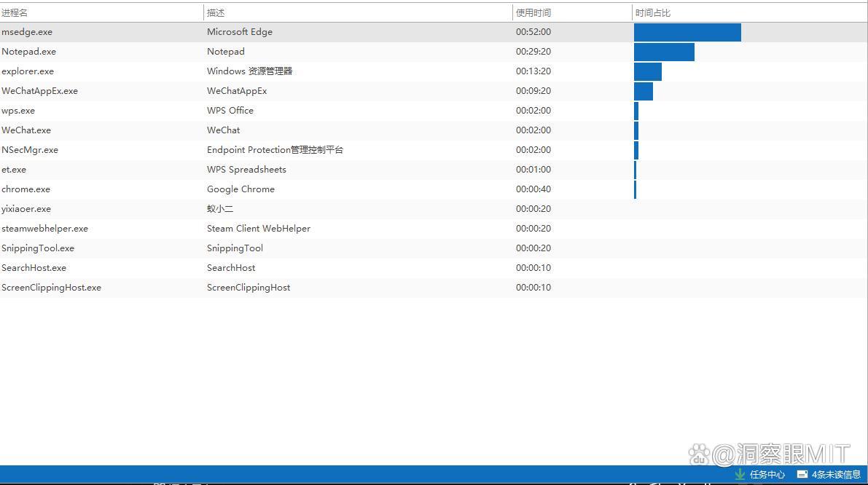The image size is (868, 485).
Task: Open the 4条未读信息 notification text
Action: click(x=836, y=475)
